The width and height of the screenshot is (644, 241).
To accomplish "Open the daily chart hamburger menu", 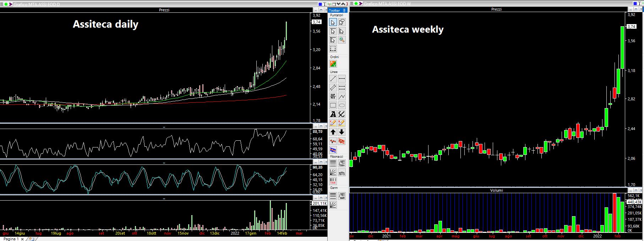I will [x=2, y=4].
